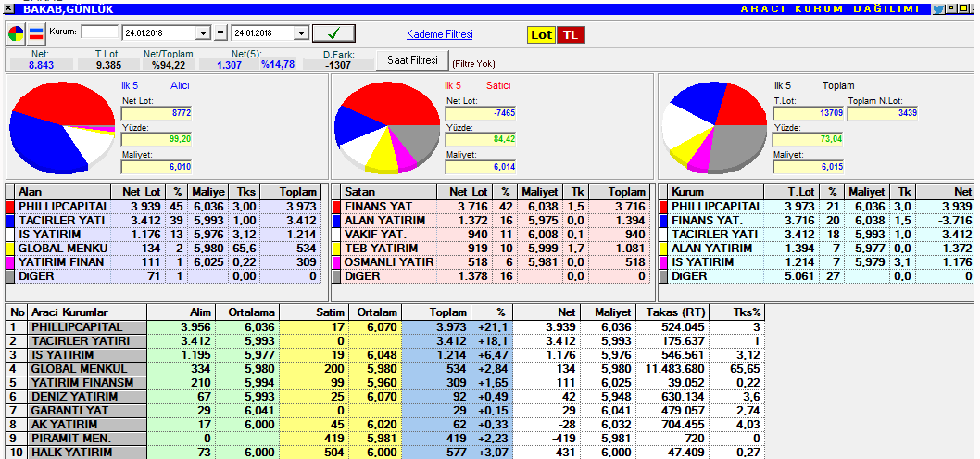Image resolution: width=980 pixels, height=459 pixels.
Task: Click the yellow swatch beside GLOBAL MENKU
Action: (x=10, y=249)
